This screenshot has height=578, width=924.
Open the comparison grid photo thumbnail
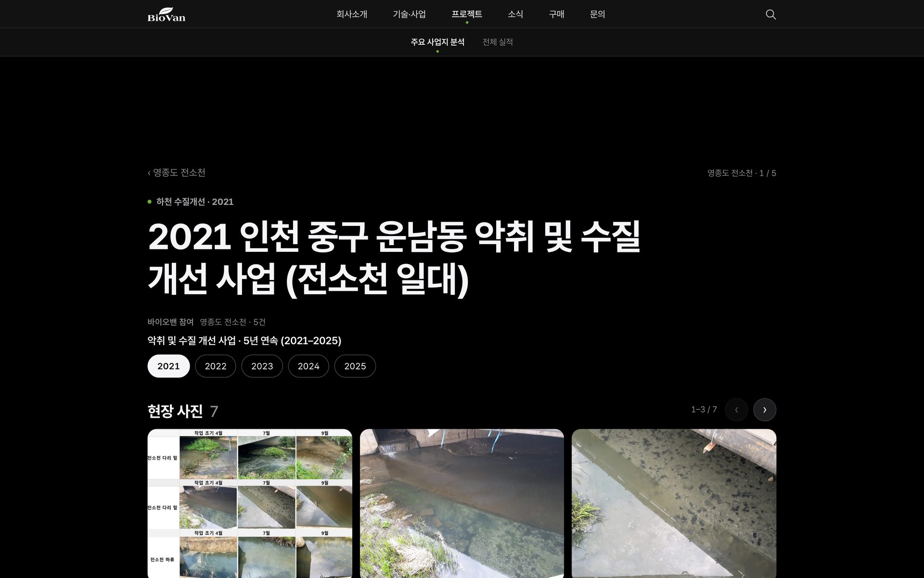point(250,503)
